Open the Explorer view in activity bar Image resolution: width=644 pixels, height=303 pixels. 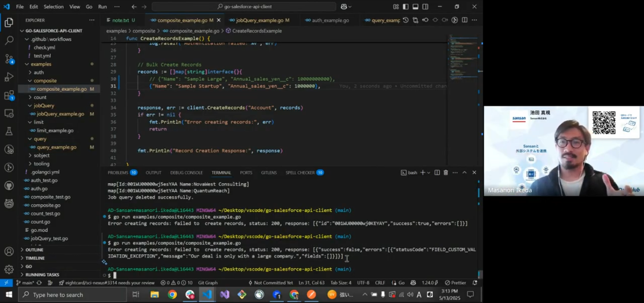9,22
